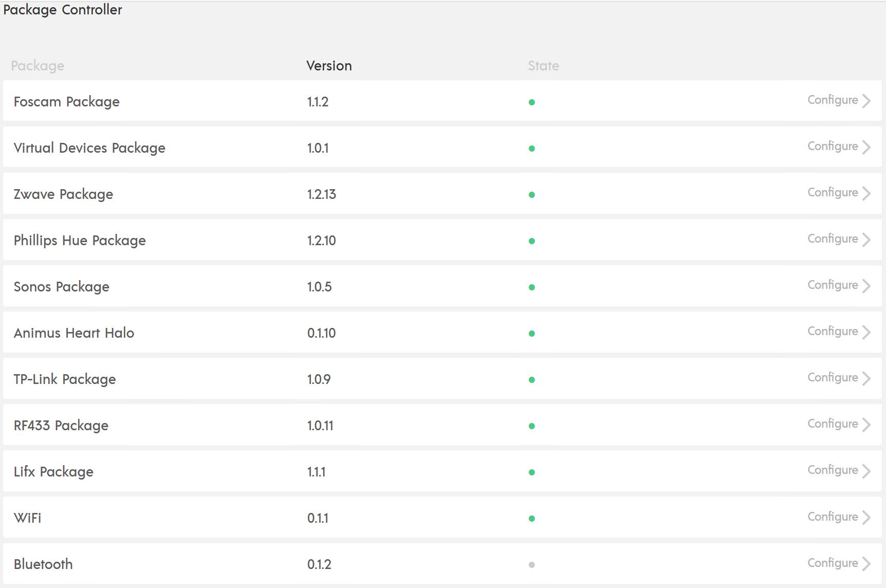Open the Bluetooth row chevron arrow
Image resolution: width=886 pixels, height=588 pixels.
click(866, 564)
